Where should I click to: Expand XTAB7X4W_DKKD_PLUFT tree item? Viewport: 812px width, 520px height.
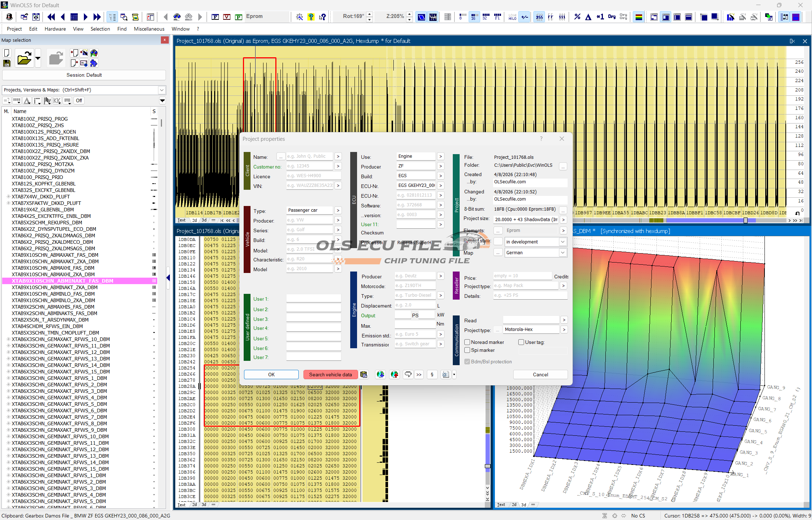pyautogui.click(x=8, y=197)
